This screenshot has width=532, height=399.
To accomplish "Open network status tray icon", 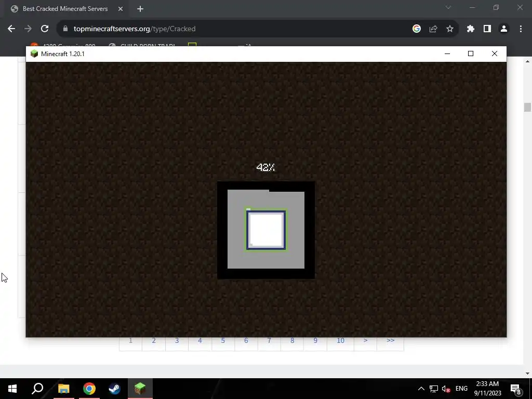I will click(434, 389).
